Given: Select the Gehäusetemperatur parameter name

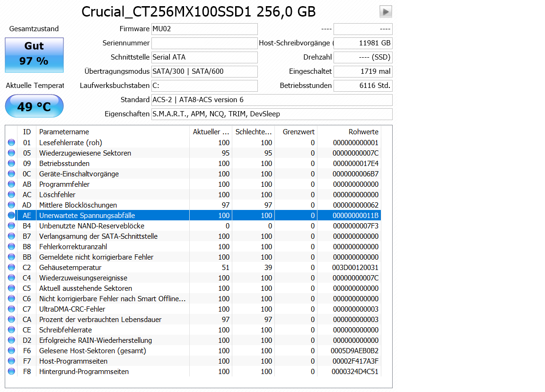Looking at the screenshot, I should (x=70, y=268).
